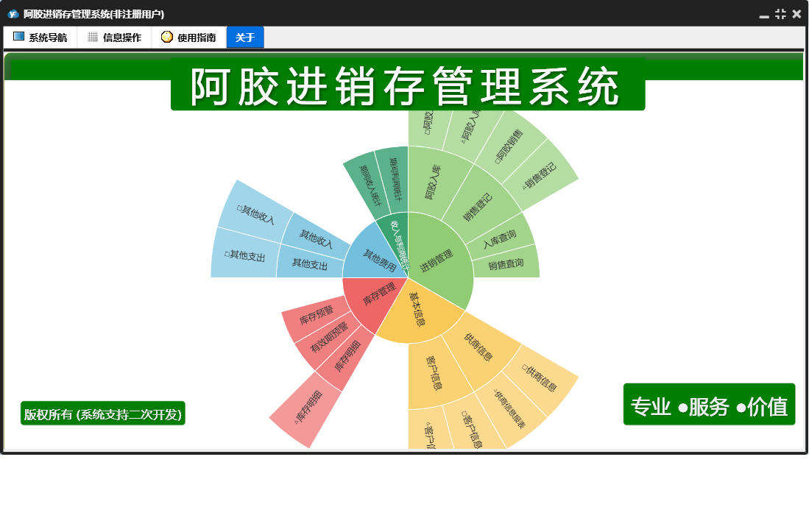Select the middle-ring 其他收入 segment
The width and height of the screenshot is (809, 532).
coord(316,238)
